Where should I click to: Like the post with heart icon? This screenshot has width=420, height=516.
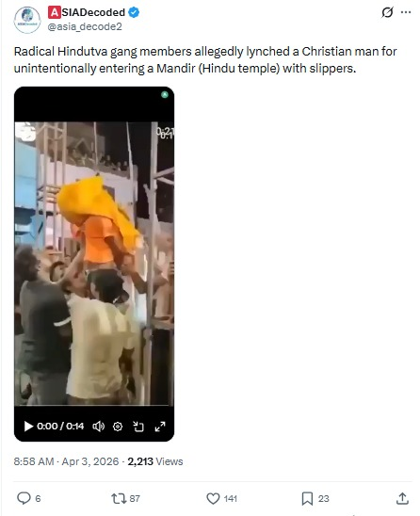[x=213, y=498]
